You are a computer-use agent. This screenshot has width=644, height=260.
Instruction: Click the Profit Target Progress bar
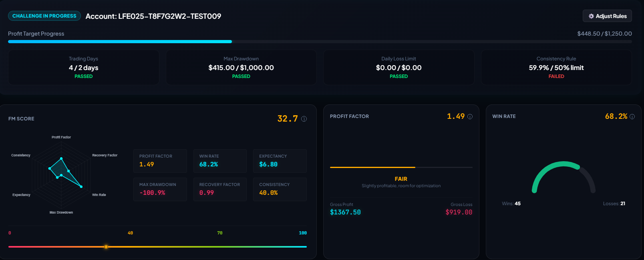[320, 42]
